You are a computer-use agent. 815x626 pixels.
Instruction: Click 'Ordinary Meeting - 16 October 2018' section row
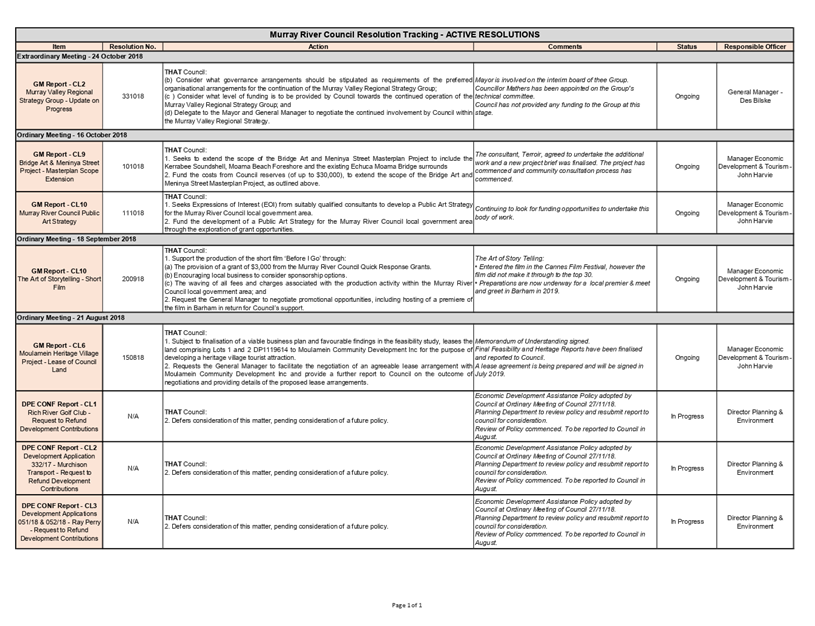404,135
